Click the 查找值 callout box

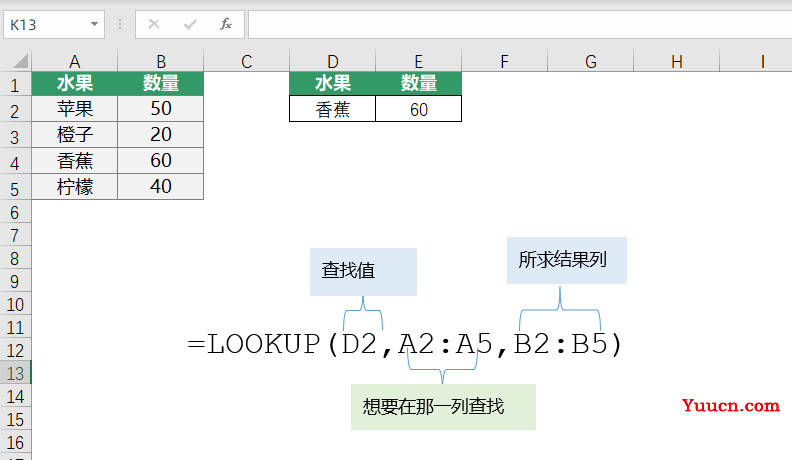(x=363, y=272)
